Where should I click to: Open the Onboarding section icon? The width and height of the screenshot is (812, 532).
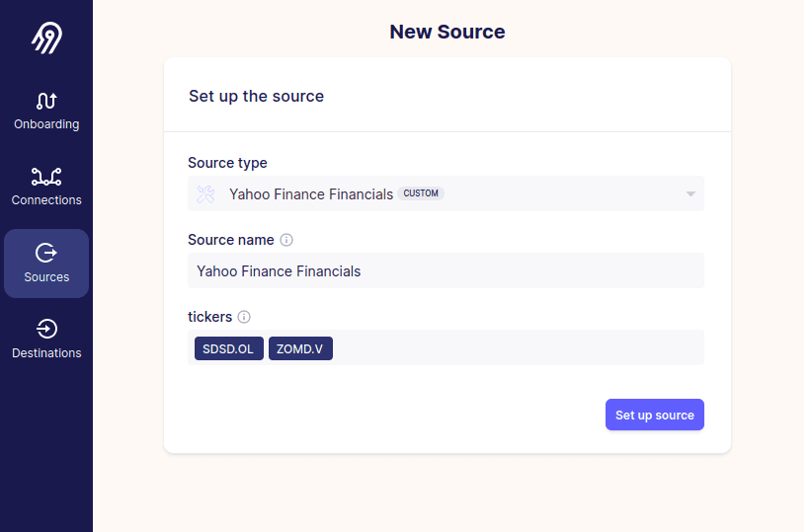46,101
